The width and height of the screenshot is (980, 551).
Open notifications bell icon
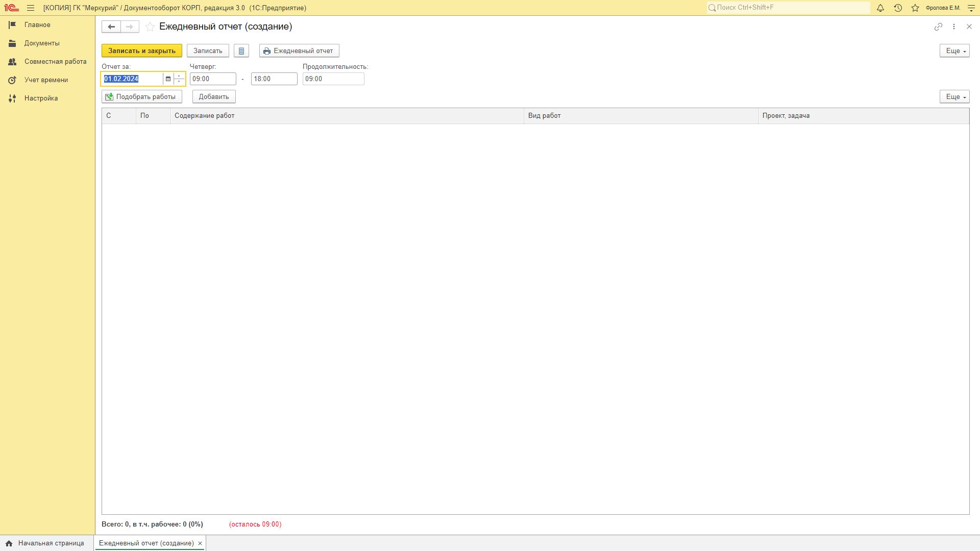tap(880, 8)
